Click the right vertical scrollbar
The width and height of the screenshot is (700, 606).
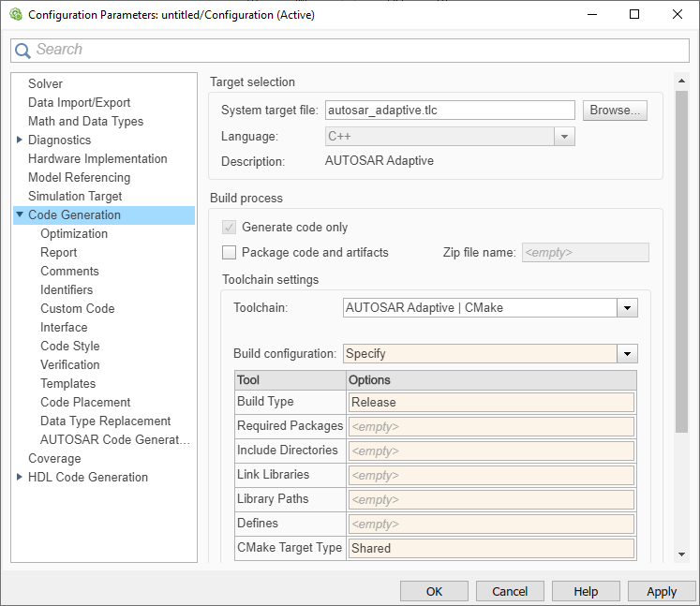[681, 262]
